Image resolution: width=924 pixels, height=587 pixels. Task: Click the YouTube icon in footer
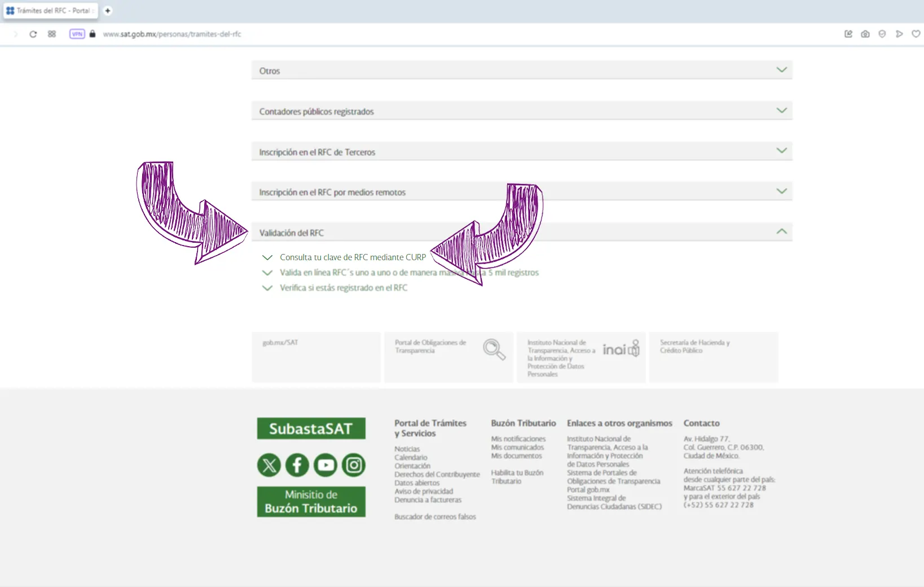[325, 466]
